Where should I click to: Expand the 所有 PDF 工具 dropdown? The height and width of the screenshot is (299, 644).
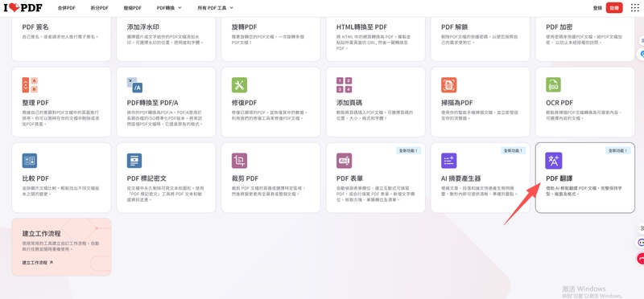pos(215,8)
